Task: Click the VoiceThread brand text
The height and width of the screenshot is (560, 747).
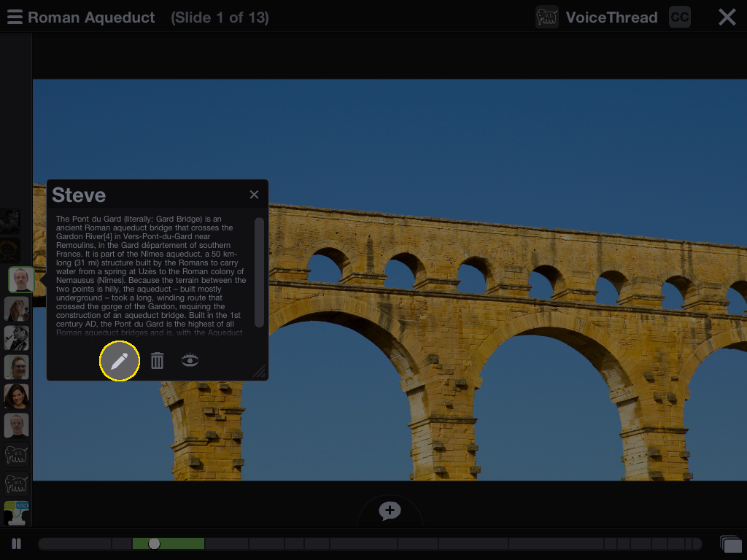Action: [x=612, y=17]
